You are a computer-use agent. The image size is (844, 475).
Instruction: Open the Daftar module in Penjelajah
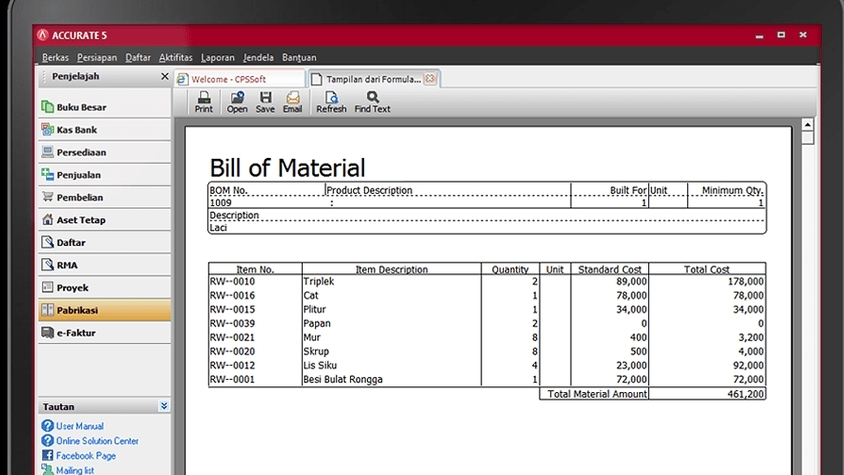pyautogui.click(x=104, y=243)
